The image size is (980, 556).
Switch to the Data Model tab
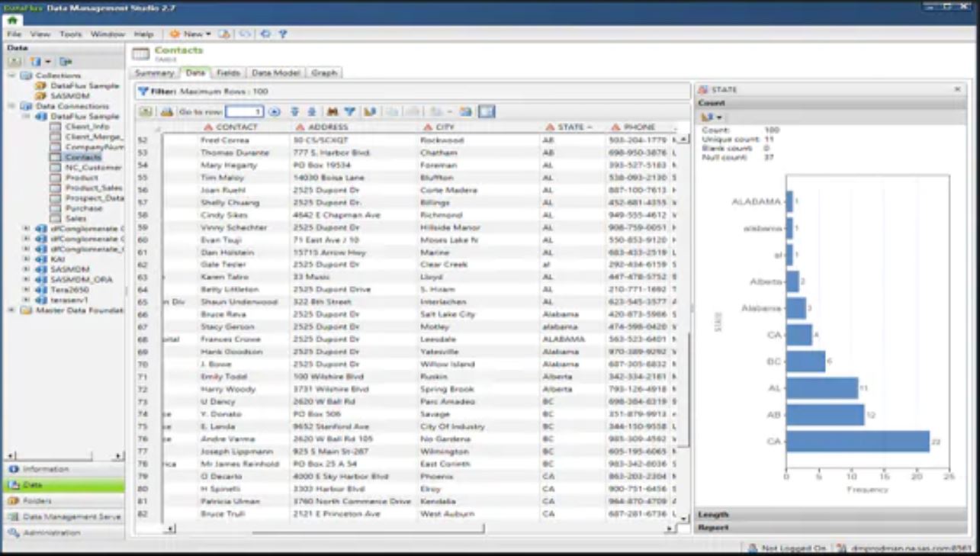tap(275, 73)
